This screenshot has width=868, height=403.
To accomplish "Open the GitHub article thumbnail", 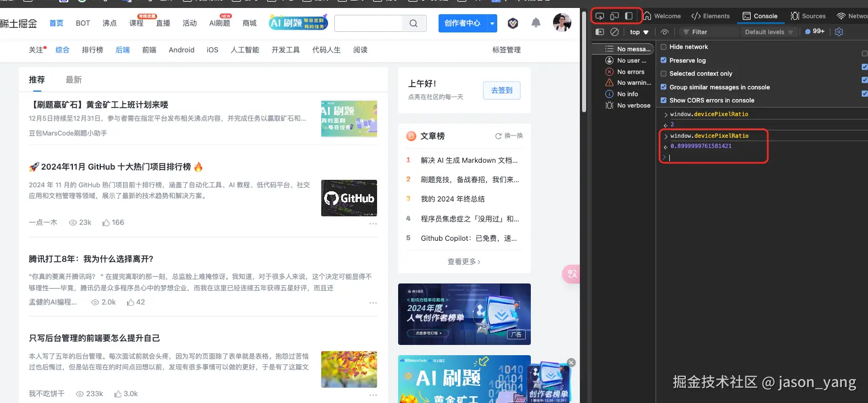I will point(349,198).
